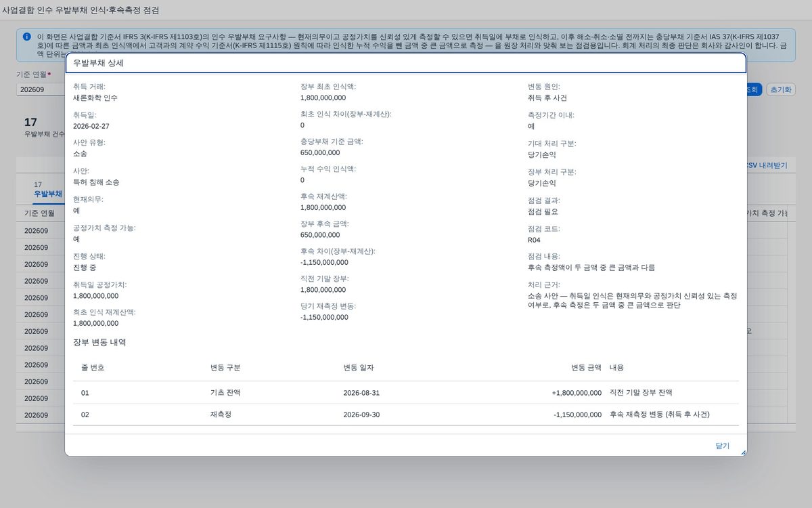
Task: Click the 후속 재측정 변동 (취득 후 사건) description
Action: coord(660,415)
